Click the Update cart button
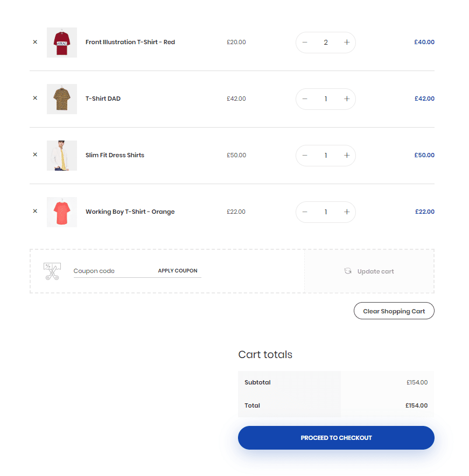The width and height of the screenshot is (469, 476). click(369, 271)
